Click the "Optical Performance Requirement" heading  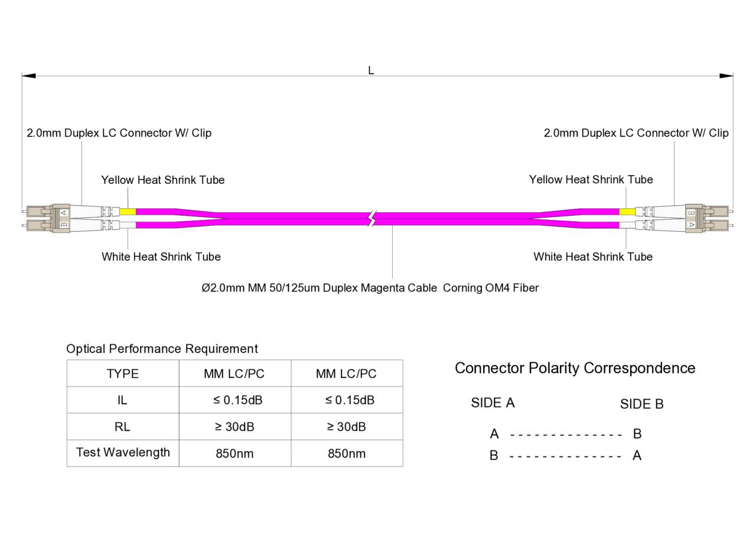(162, 349)
